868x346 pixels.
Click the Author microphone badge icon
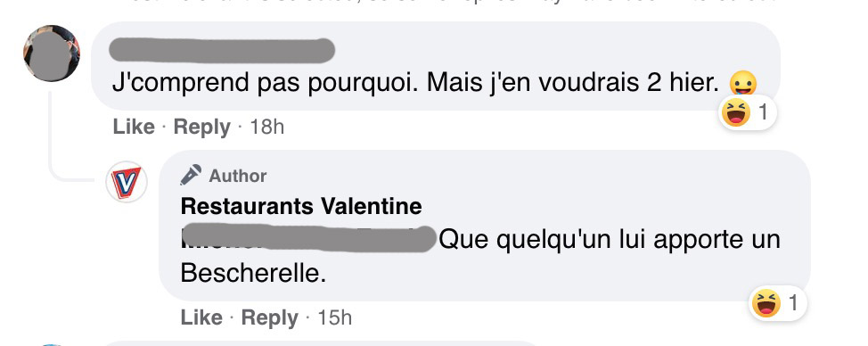point(191,175)
